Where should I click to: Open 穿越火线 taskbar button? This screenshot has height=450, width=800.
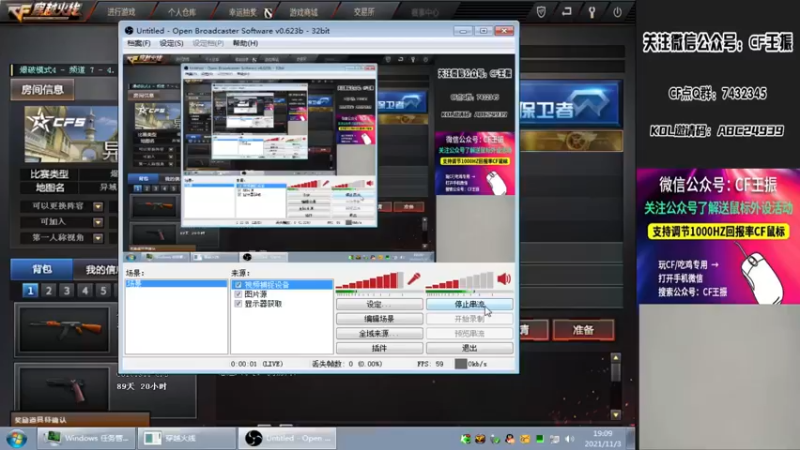pyautogui.click(x=186, y=438)
